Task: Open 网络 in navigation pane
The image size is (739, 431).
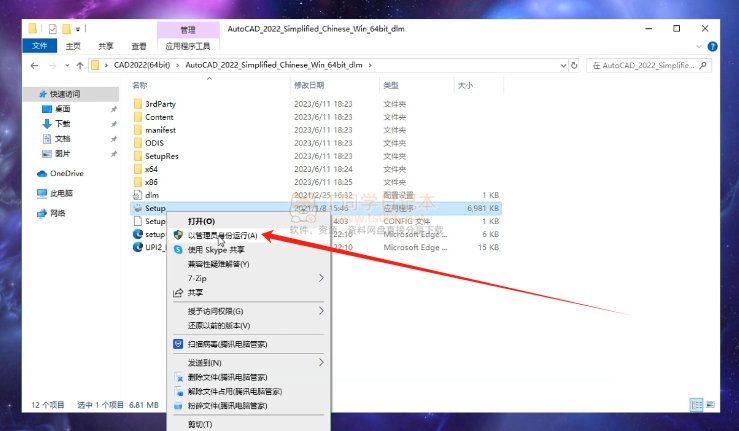Action: [x=57, y=213]
